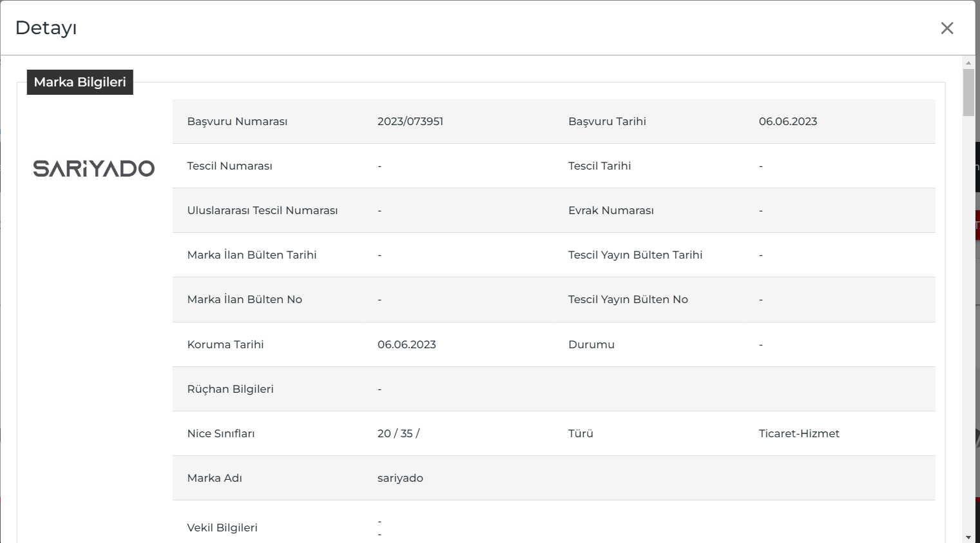
Task: Click the brand name sariyado text
Action: coord(400,478)
